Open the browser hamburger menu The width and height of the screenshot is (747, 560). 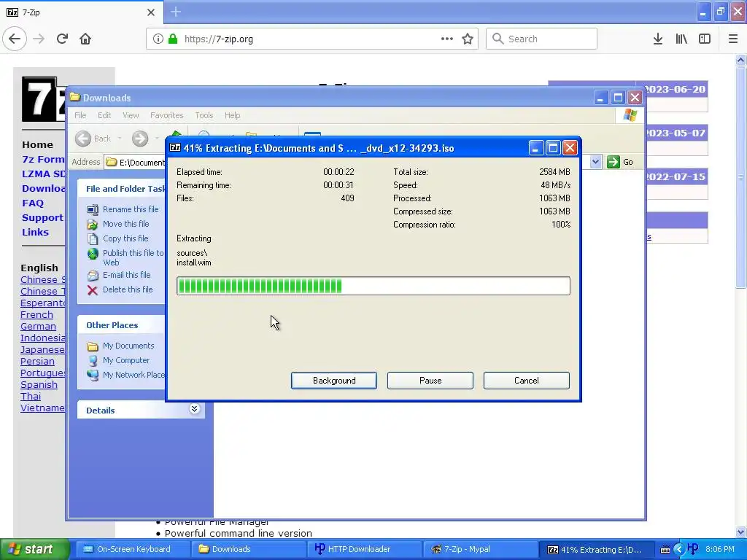(733, 39)
